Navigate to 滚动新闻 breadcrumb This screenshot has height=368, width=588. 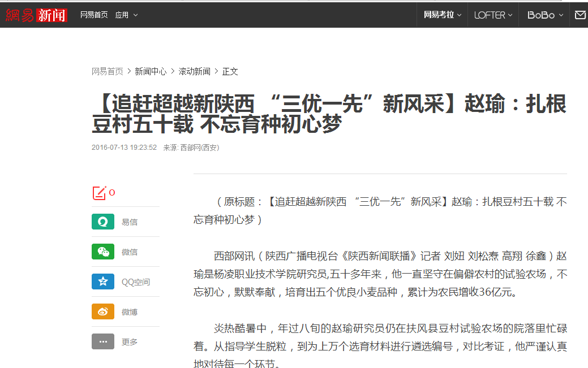point(195,72)
